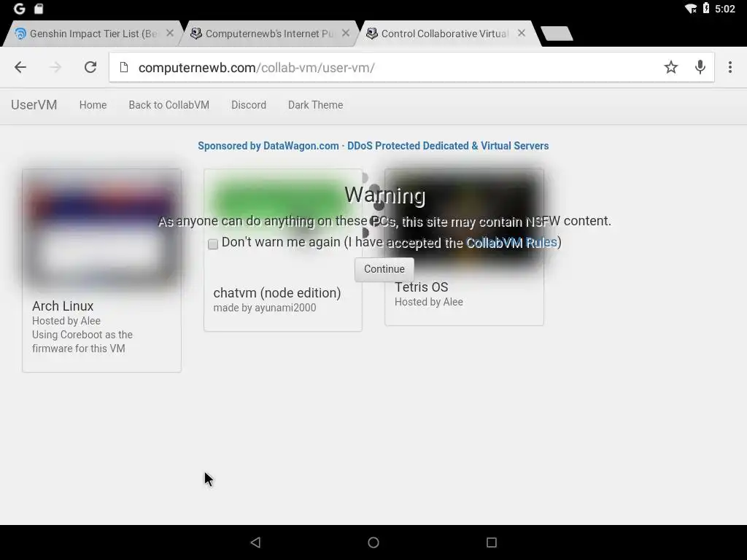Close the Genshin Impact Tier List tab
Viewport: 747px width, 560px height.
pyautogui.click(x=169, y=34)
